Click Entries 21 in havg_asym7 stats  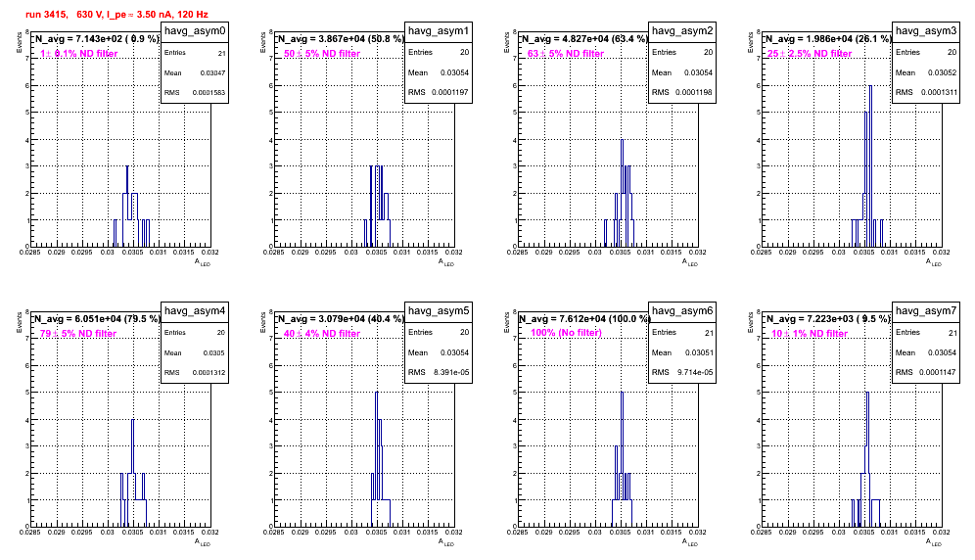pos(926,332)
